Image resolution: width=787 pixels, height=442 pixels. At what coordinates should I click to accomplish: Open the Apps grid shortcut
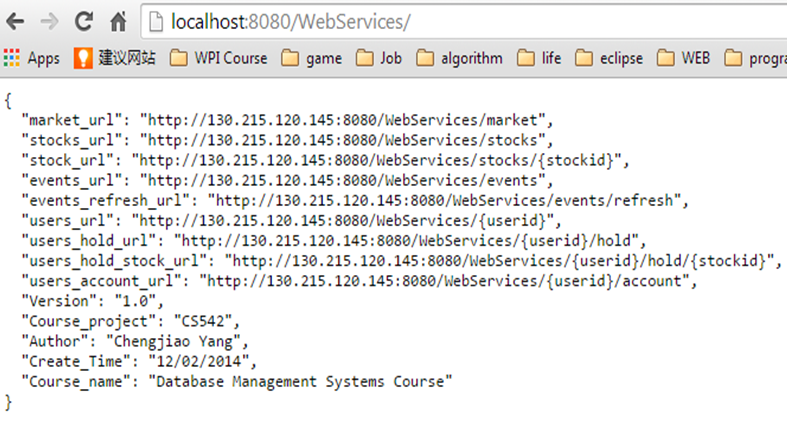point(32,58)
